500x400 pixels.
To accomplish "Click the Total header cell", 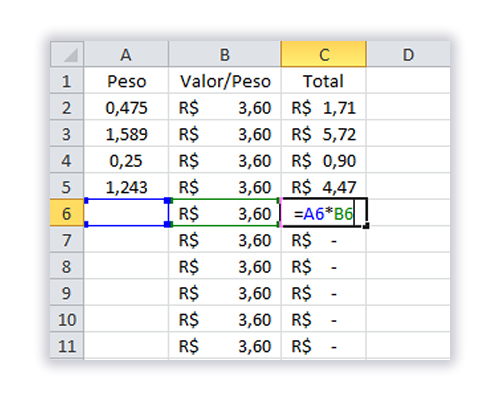I will tap(324, 81).
